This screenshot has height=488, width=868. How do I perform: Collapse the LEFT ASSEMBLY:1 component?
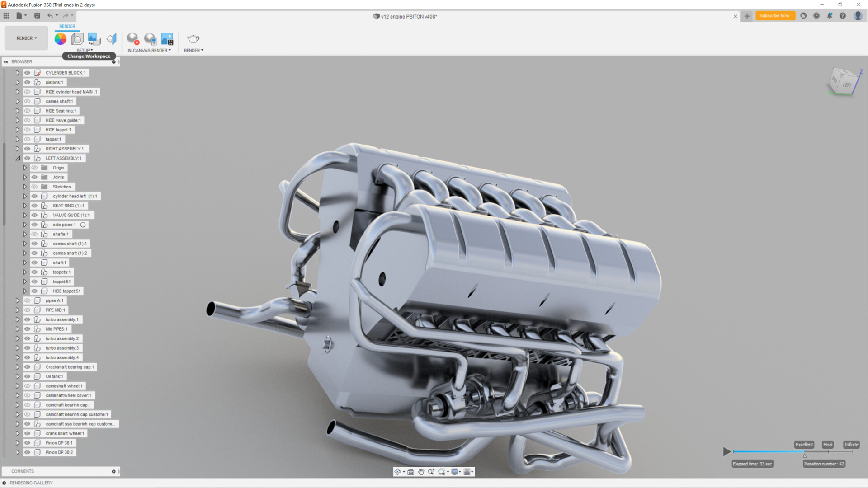(x=18, y=158)
